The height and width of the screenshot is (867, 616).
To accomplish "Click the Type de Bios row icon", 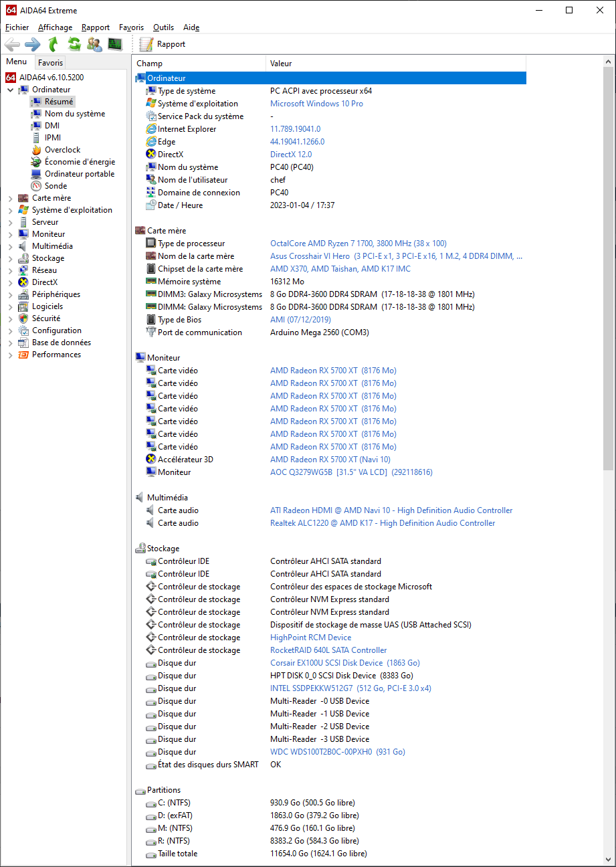I will (151, 320).
